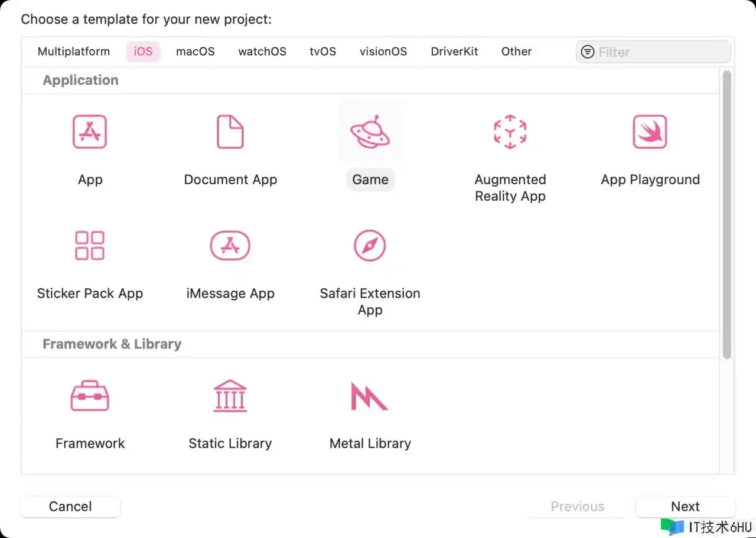Select the Framework toolbox icon

pos(90,396)
